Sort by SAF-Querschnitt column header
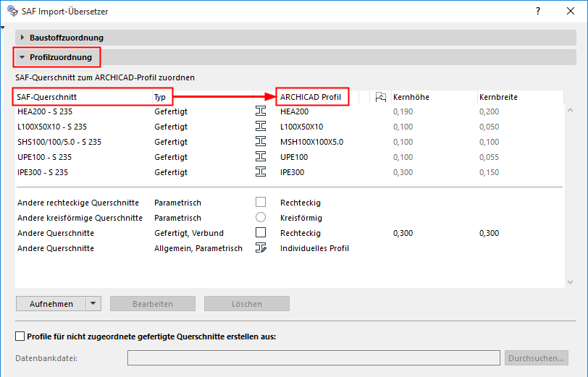Image resolution: width=588 pixels, height=377 pixels. (x=83, y=97)
